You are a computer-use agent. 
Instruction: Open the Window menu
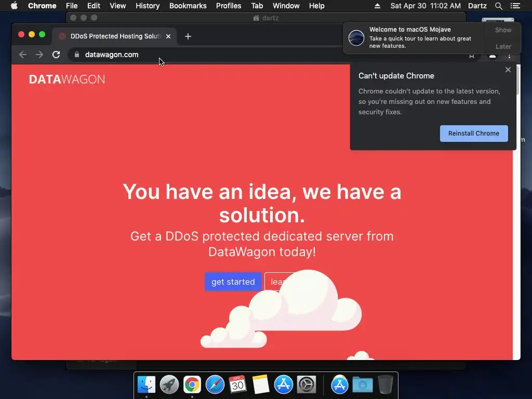coord(286,6)
